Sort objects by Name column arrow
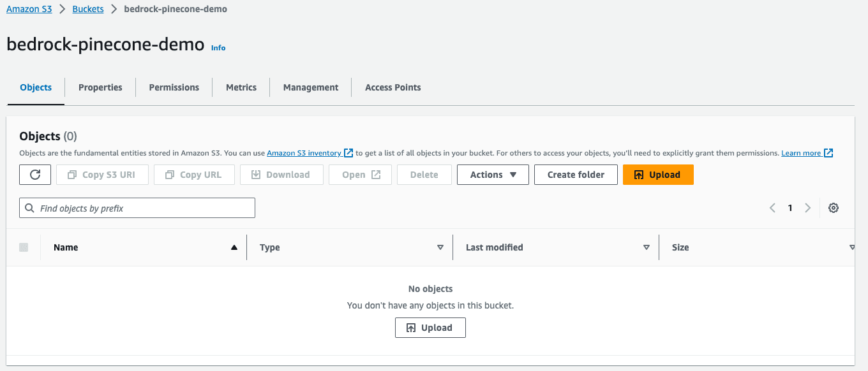Image resolution: width=868 pixels, height=371 pixels. tap(234, 247)
